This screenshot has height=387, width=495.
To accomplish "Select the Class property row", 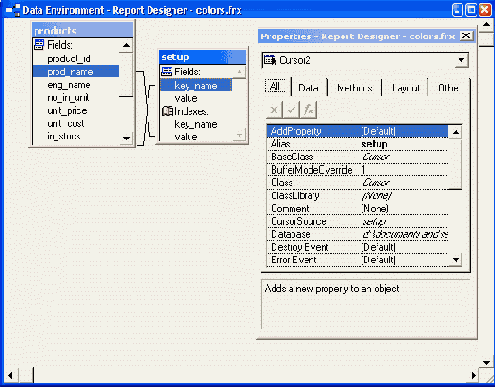I will 357,183.
